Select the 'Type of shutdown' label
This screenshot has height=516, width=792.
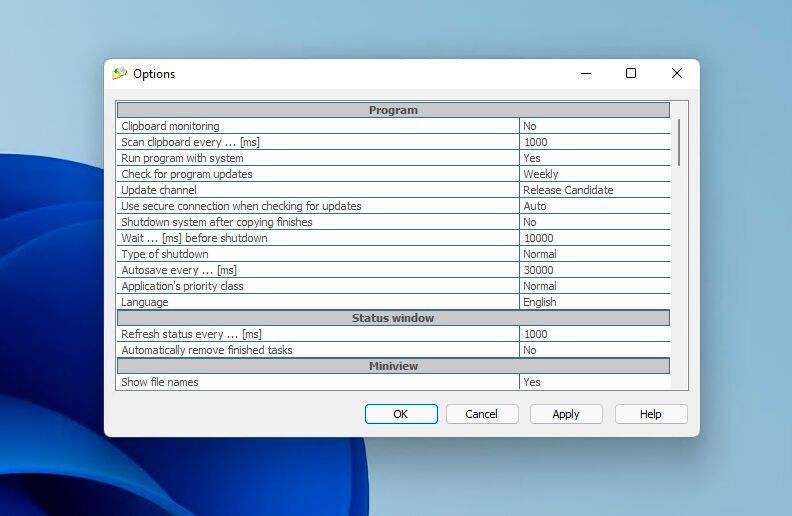165,254
